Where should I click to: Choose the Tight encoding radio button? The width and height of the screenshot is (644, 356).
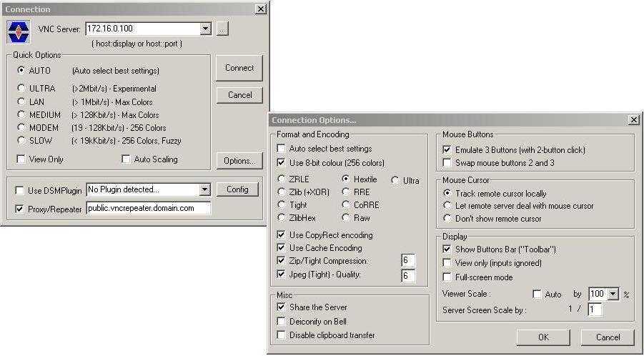[282, 204]
